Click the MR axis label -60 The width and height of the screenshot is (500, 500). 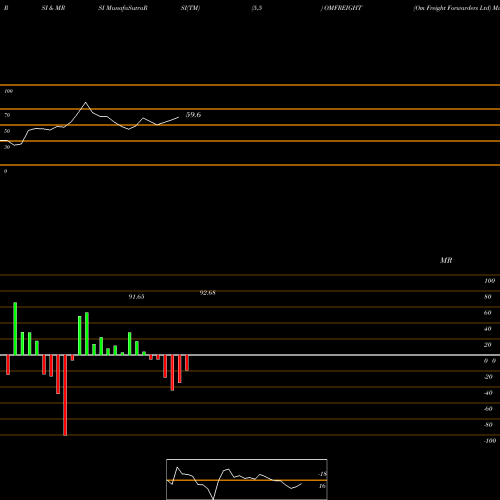(488, 409)
